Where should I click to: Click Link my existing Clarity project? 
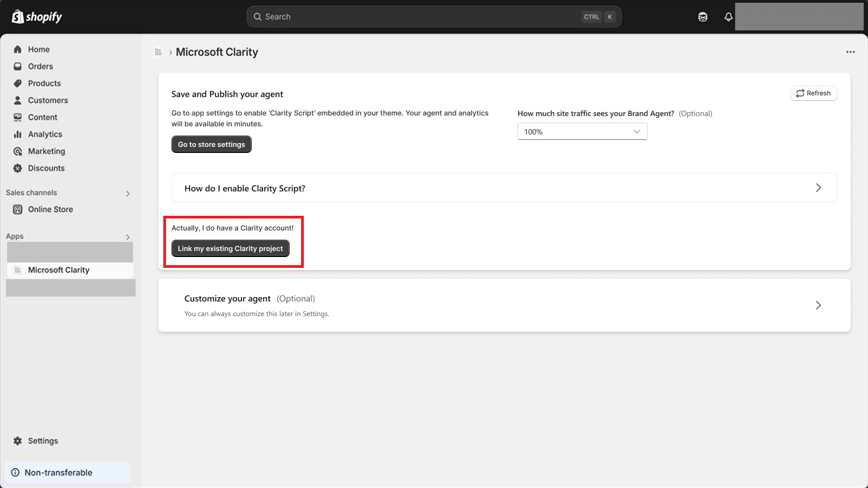click(x=231, y=248)
